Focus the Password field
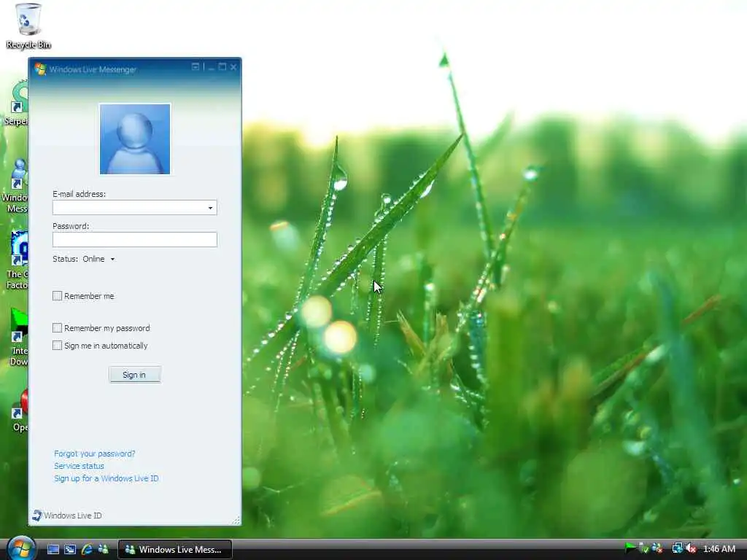This screenshot has height=560, width=747. [x=135, y=239]
